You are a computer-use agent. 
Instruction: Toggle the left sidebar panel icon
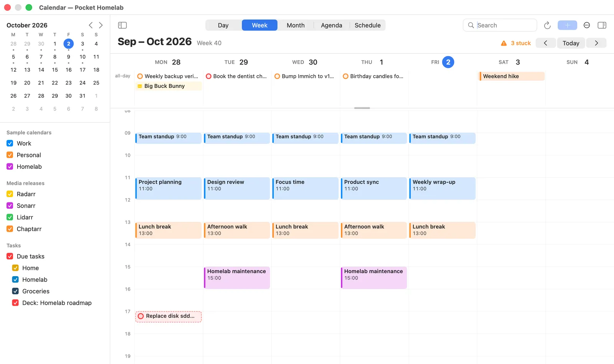[122, 25]
